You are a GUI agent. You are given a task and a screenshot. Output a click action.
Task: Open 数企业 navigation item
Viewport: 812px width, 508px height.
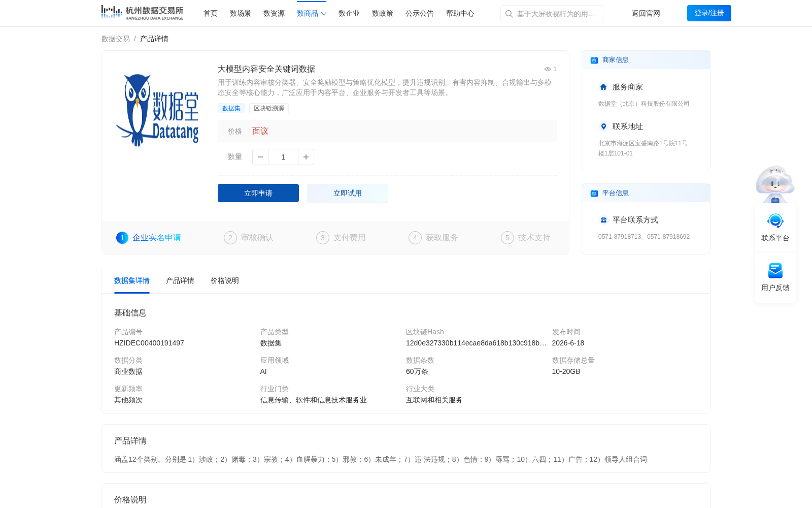pyautogui.click(x=349, y=13)
